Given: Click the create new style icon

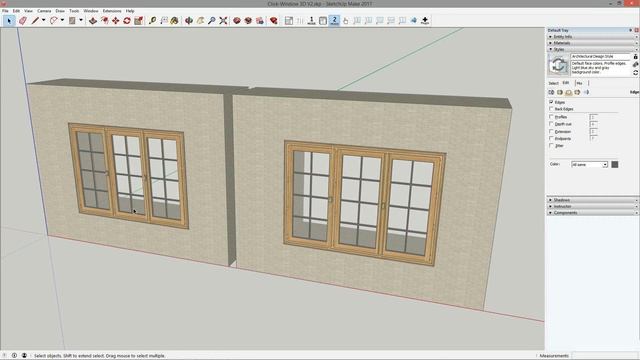Looking at the screenshot, I should pos(636,64).
